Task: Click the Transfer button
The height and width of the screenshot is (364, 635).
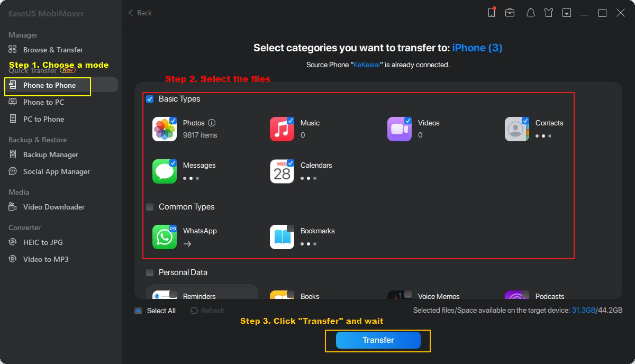Action: (377, 340)
